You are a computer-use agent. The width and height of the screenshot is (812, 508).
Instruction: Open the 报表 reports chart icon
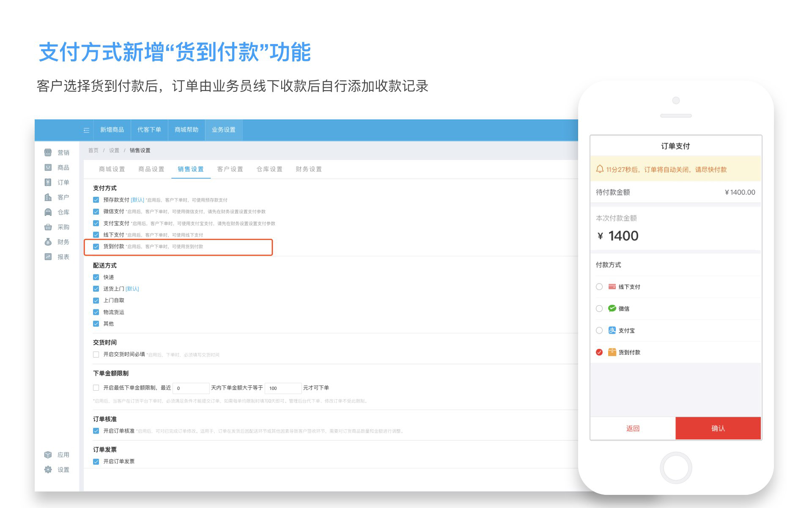[48, 257]
